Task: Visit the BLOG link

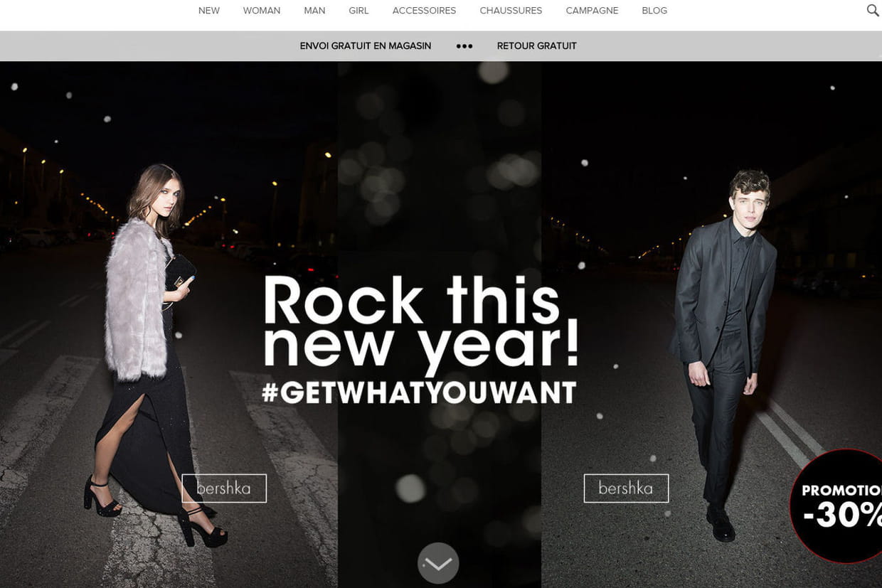Action: [654, 11]
